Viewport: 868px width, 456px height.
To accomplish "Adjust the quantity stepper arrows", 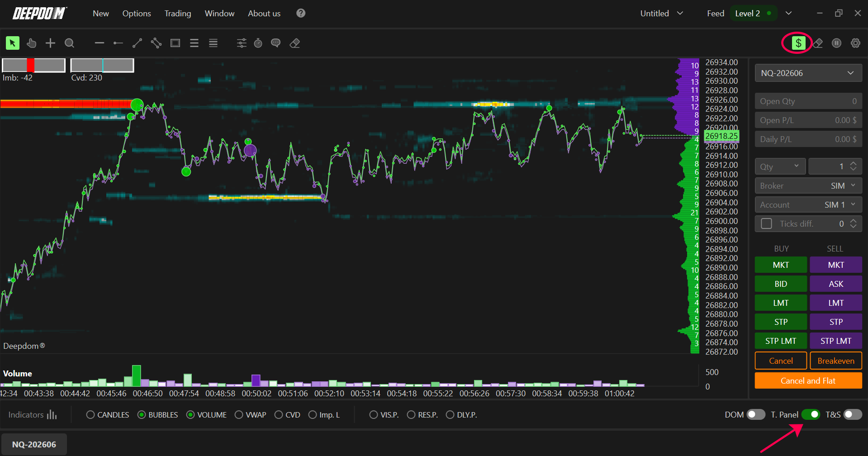I will (853, 166).
